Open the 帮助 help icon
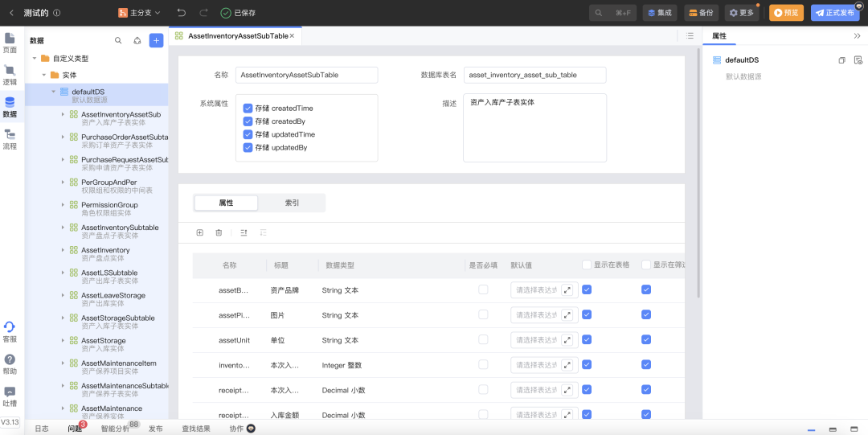 10,364
